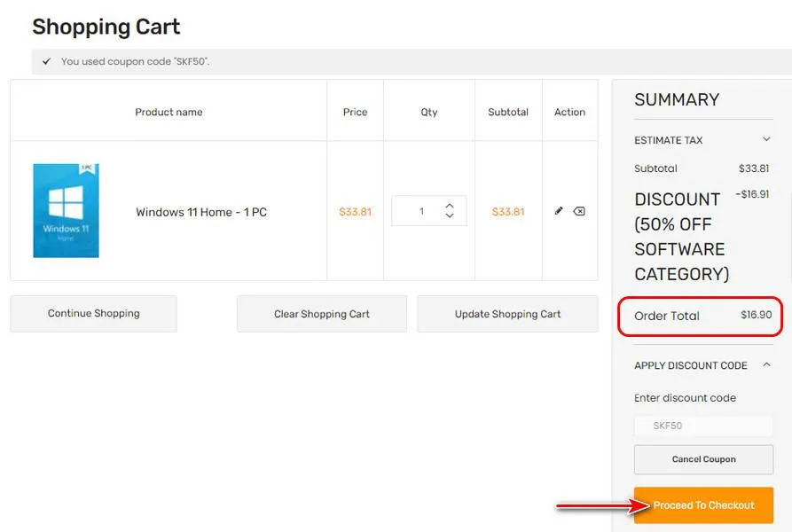Screen dimensions: 792x532
Task: Click the Estimate Tax label
Action: (x=668, y=140)
